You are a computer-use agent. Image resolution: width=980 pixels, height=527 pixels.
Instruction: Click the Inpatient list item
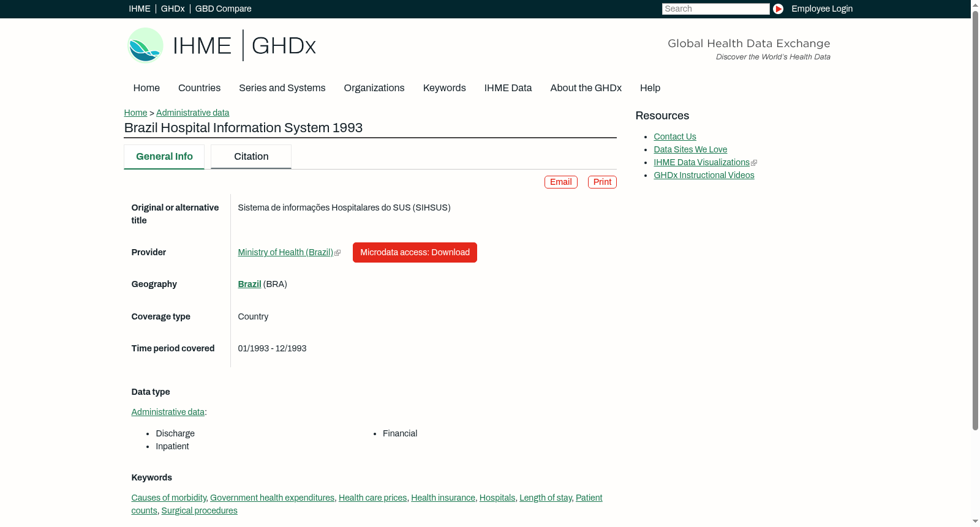(172, 446)
